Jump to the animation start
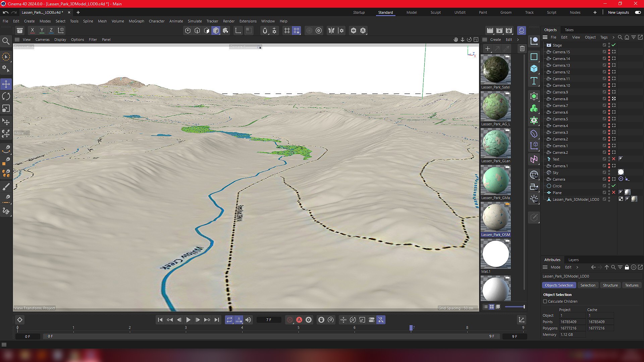This screenshot has height=362, width=644. 160,320
